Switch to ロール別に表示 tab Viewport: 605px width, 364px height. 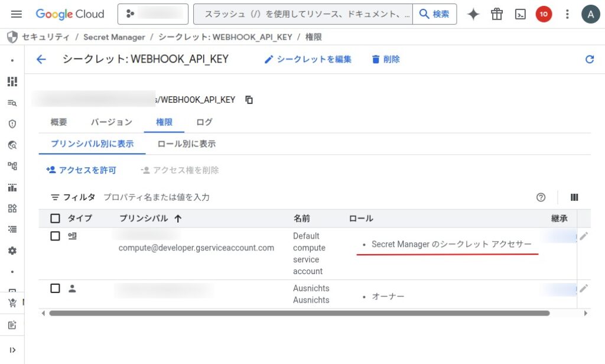186,144
